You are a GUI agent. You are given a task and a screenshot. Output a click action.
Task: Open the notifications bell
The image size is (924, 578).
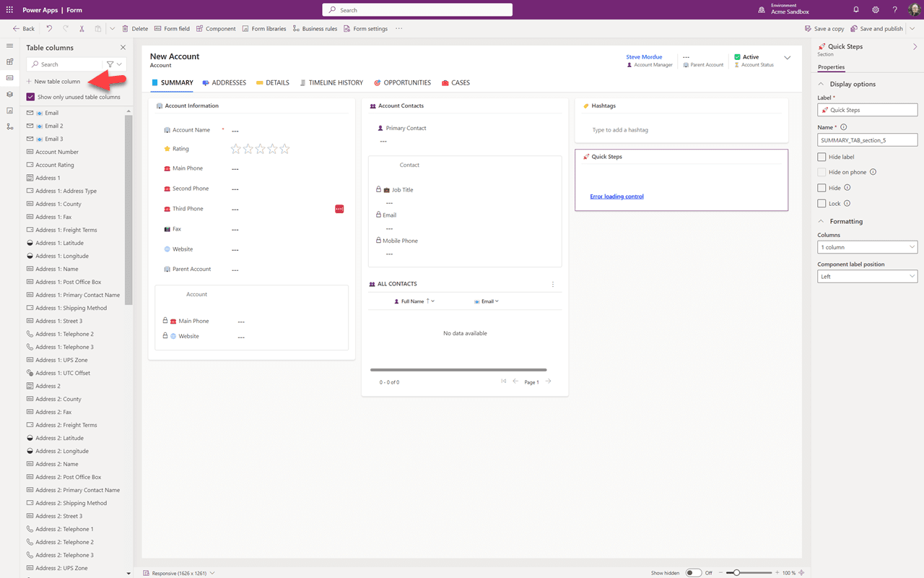[856, 10]
